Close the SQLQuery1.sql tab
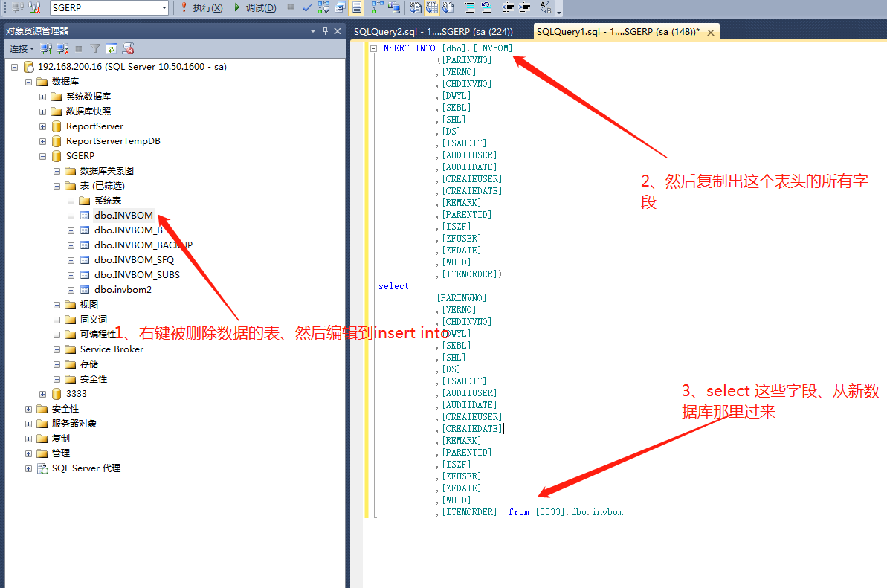This screenshot has height=588, width=887. coord(711,33)
